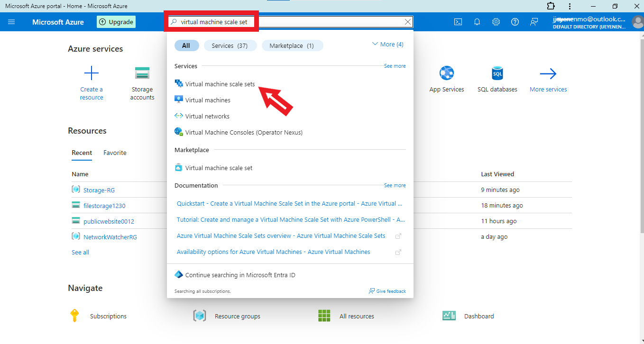Click the '11 hours ago' cell
Image resolution: width=644 pixels, height=344 pixels.
pos(499,221)
